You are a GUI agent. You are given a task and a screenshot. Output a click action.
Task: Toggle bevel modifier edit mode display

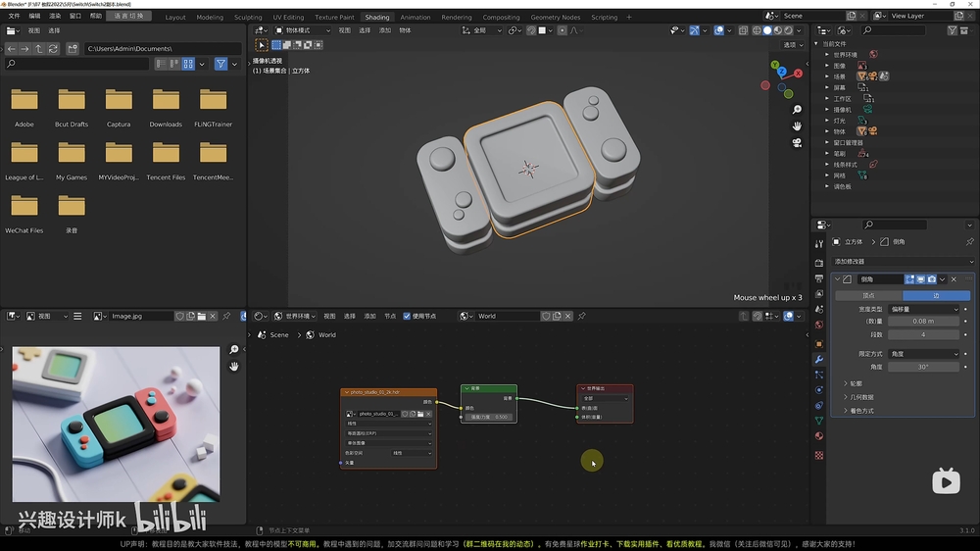[910, 279]
